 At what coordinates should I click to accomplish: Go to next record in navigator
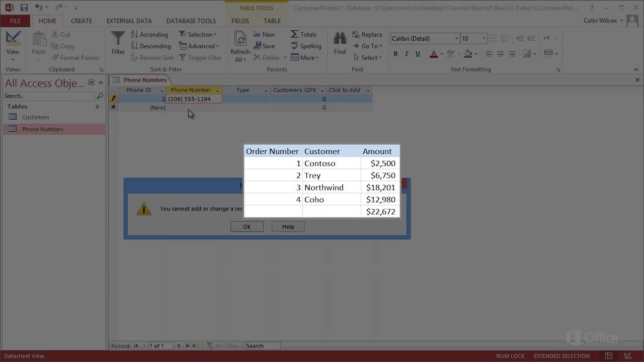point(179,346)
